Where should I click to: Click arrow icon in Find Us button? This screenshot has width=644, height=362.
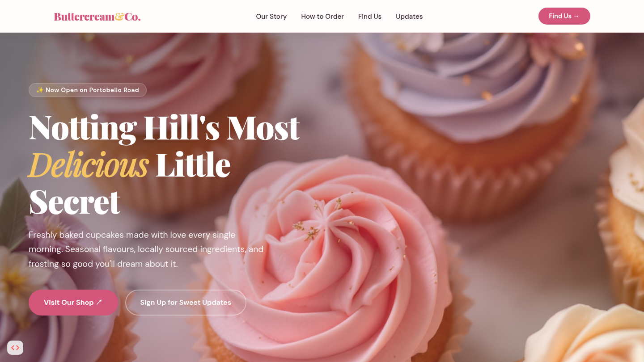[576, 16]
